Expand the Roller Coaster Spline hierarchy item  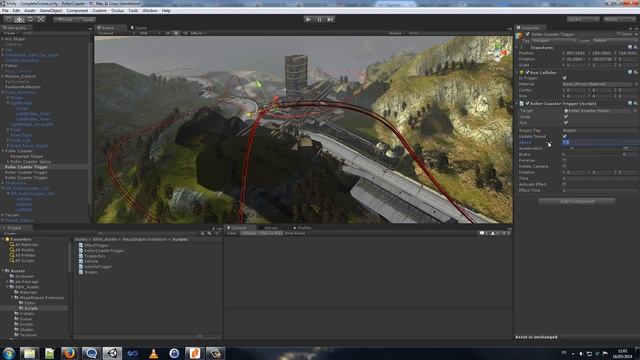tap(8, 162)
